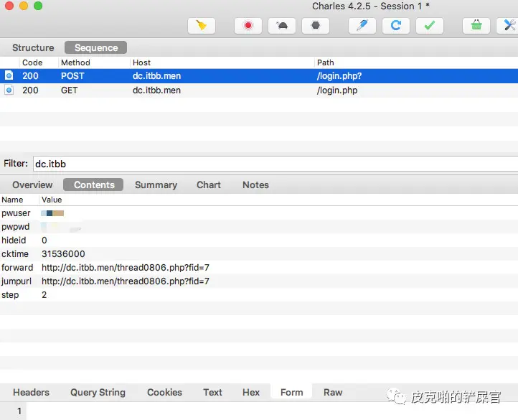The image size is (518, 420).
Task: Select the step parameter row
Action: click(259, 294)
